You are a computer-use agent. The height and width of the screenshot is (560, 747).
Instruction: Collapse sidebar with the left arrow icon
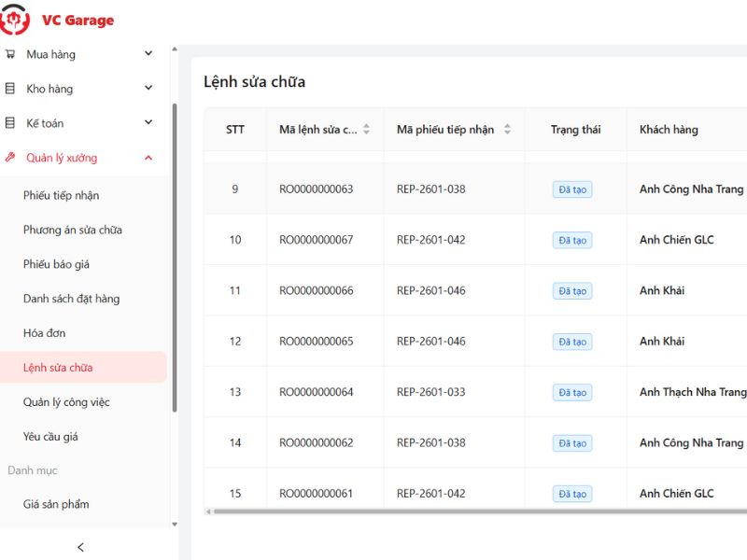pos(81,547)
